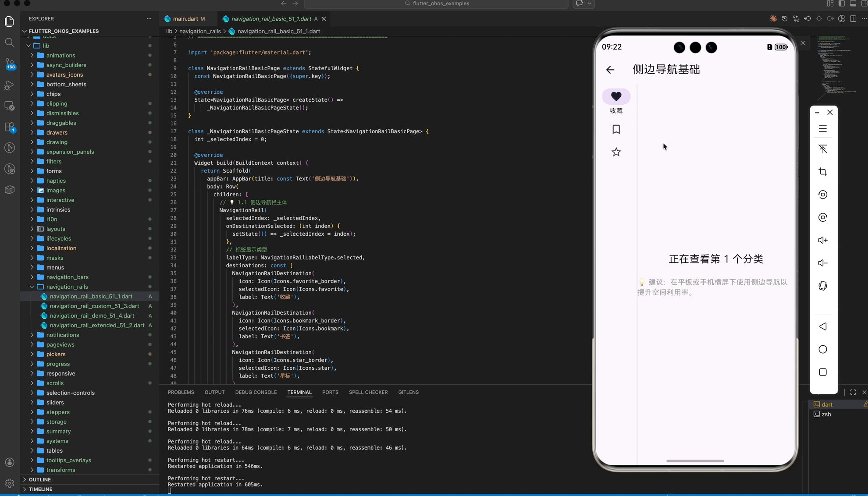Toggle the primary sidebar layout button
This screenshot has height=496, width=868.
pyautogui.click(x=841, y=4)
